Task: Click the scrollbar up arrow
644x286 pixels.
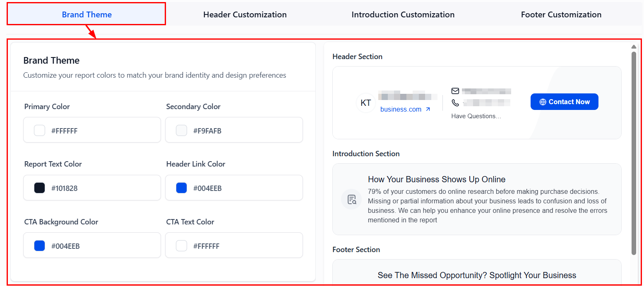Action: tap(634, 47)
